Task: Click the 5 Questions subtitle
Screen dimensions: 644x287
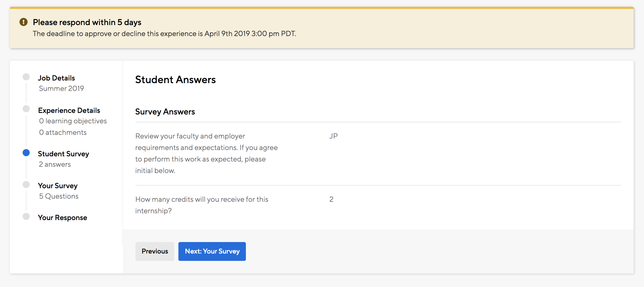Action: (59, 196)
